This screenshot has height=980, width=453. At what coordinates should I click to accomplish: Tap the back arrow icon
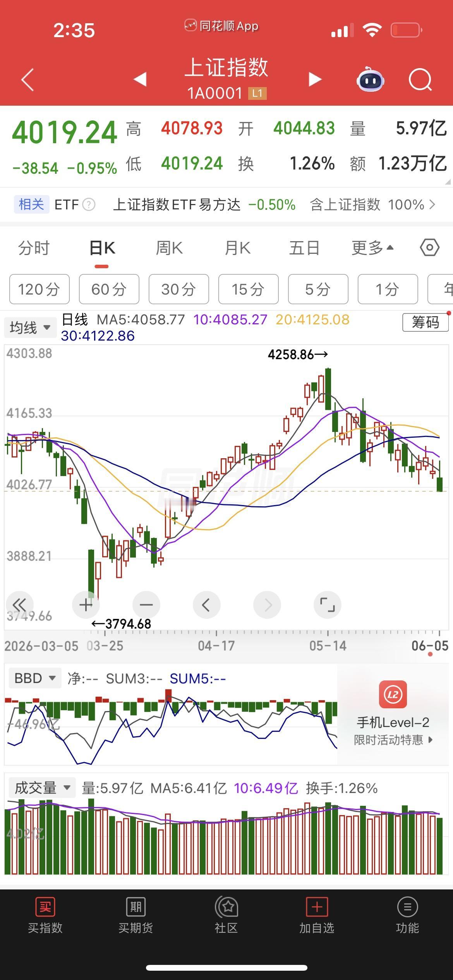tap(27, 80)
